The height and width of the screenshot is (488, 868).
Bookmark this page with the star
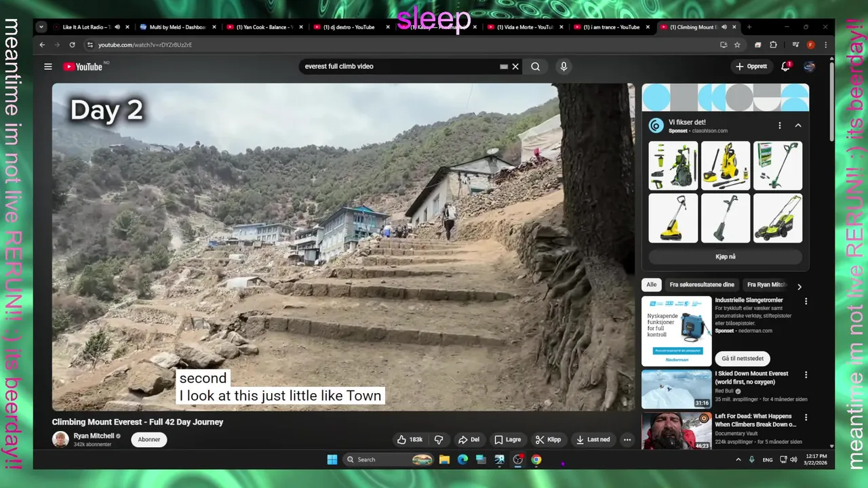click(737, 45)
